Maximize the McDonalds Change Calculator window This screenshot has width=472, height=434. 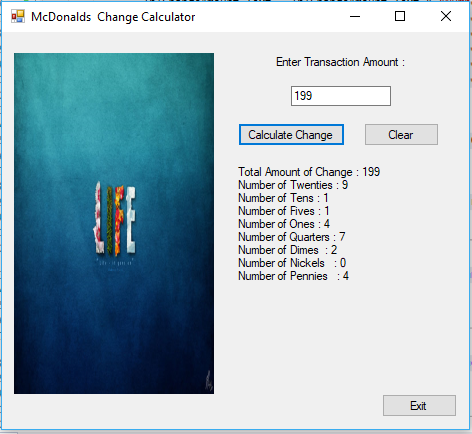pyautogui.click(x=400, y=16)
